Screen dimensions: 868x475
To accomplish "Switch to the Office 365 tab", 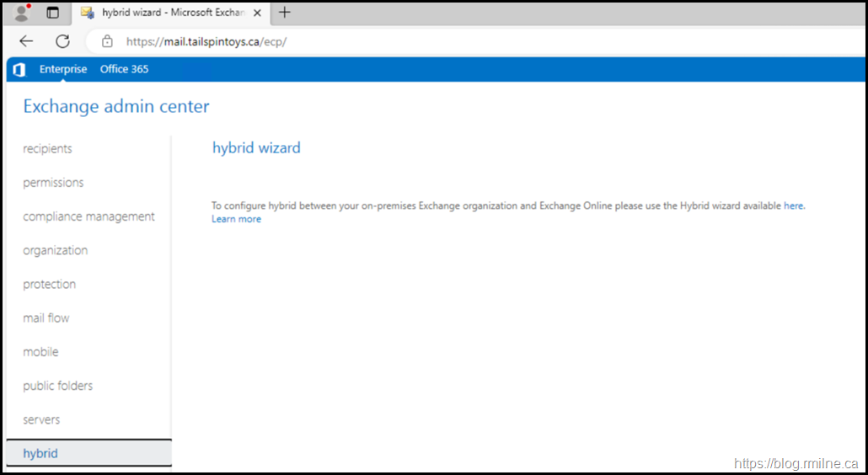I will click(124, 69).
